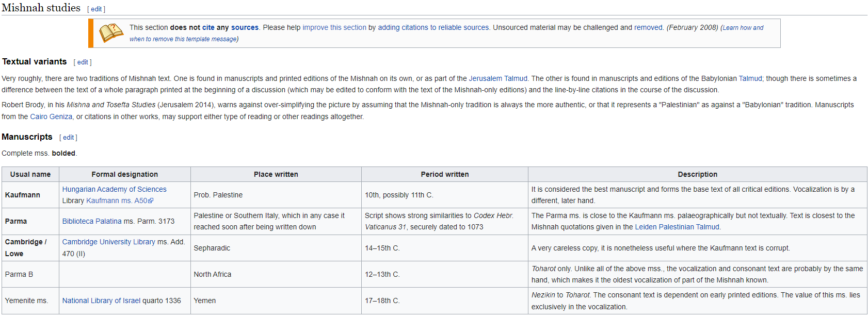Screen dimensions: 868x317
Task: Click the 'Kaufmann' row name cell
Action: pyautogui.click(x=30, y=195)
